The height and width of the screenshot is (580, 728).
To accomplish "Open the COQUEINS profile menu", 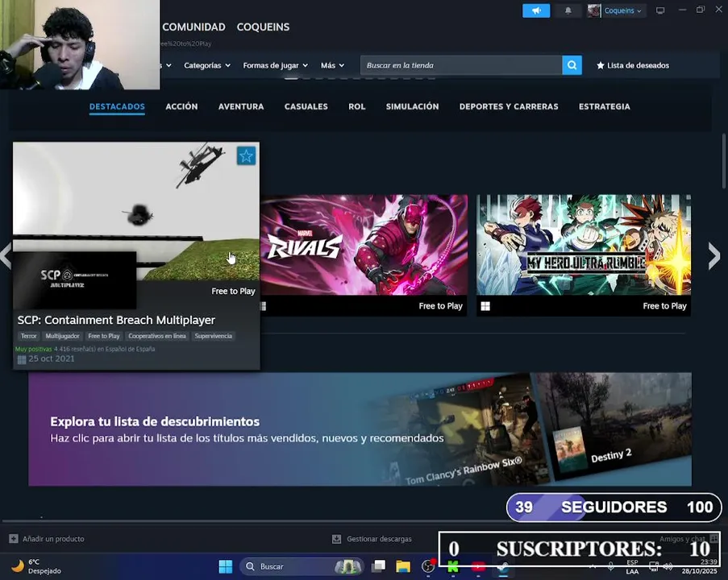I will [264, 27].
